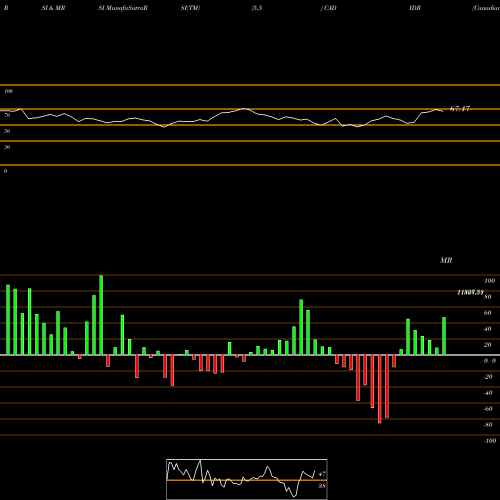This screenshot has height=500, width=500.
Task: Click the 'IDR' header text
Action: pyautogui.click(x=415, y=8)
